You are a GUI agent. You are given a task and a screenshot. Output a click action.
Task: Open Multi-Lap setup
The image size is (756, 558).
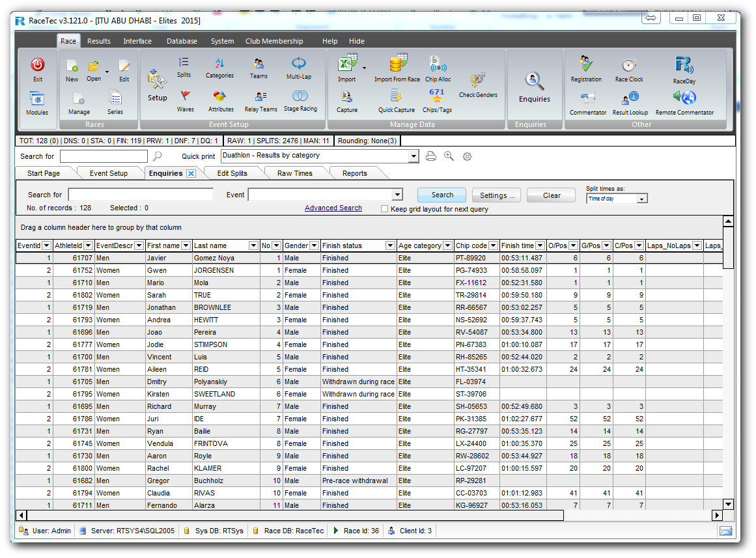pos(299,63)
